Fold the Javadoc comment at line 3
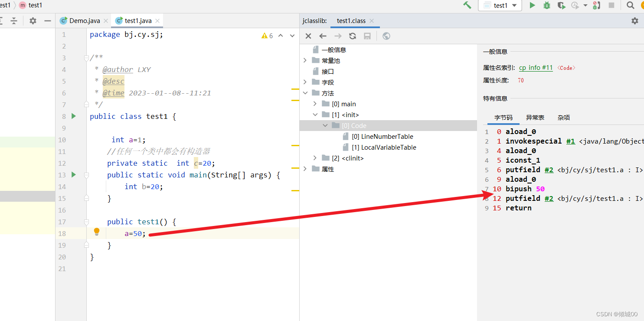Image resolution: width=644 pixels, height=321 pixels. (x=86, y=58)
